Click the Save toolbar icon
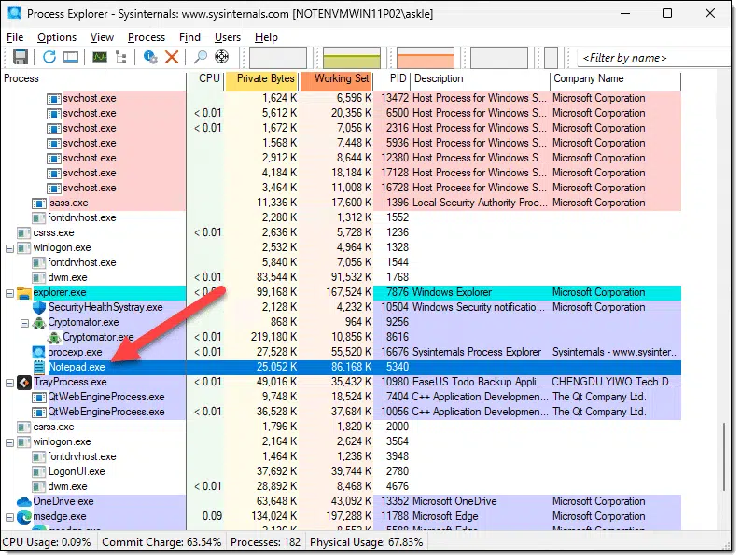Viewport: 741px width, 560px height. coord(20,57)
